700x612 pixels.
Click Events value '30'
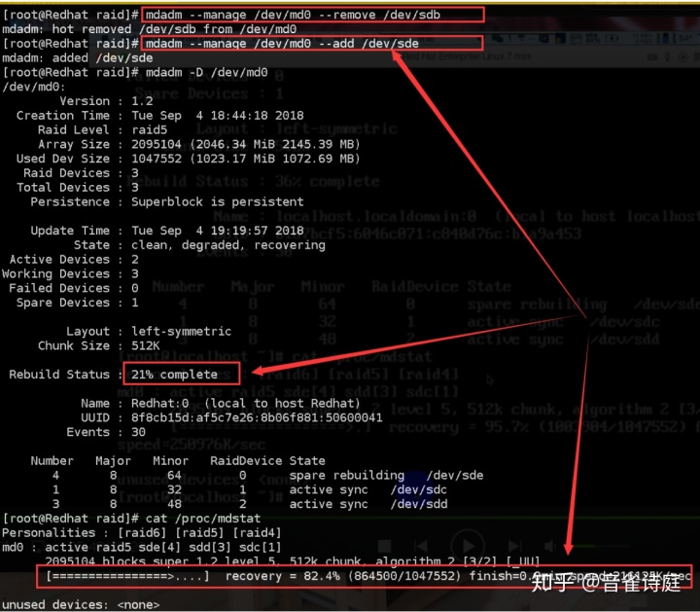[138, 432]
